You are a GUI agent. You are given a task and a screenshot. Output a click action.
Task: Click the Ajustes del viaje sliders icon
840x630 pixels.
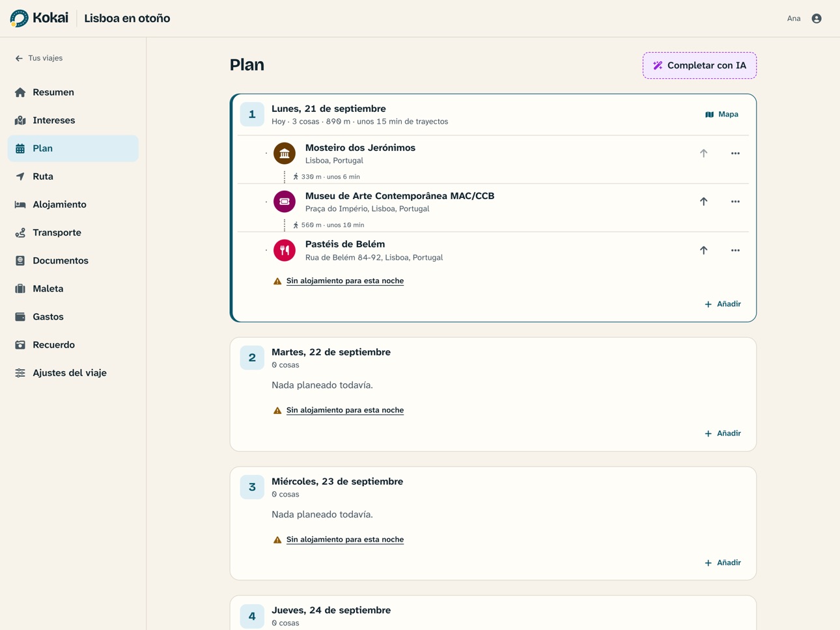click(20, 373)
